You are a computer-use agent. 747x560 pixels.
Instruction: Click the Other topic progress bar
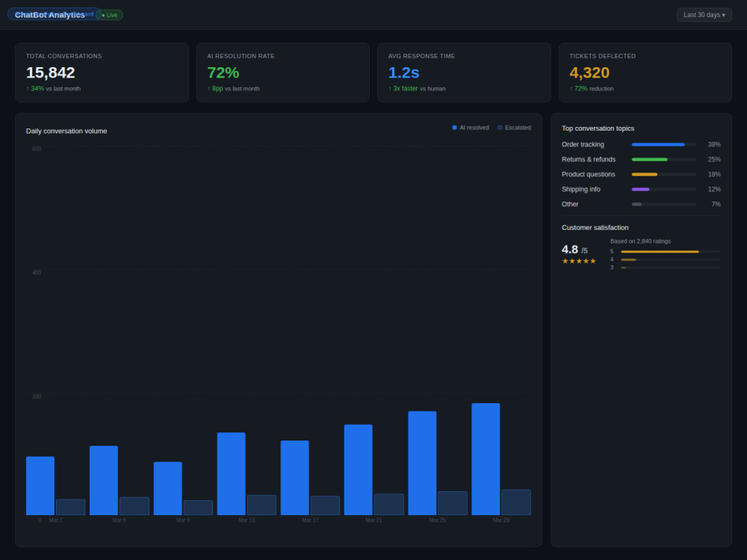pyautogui.click(x=663, y=205)
